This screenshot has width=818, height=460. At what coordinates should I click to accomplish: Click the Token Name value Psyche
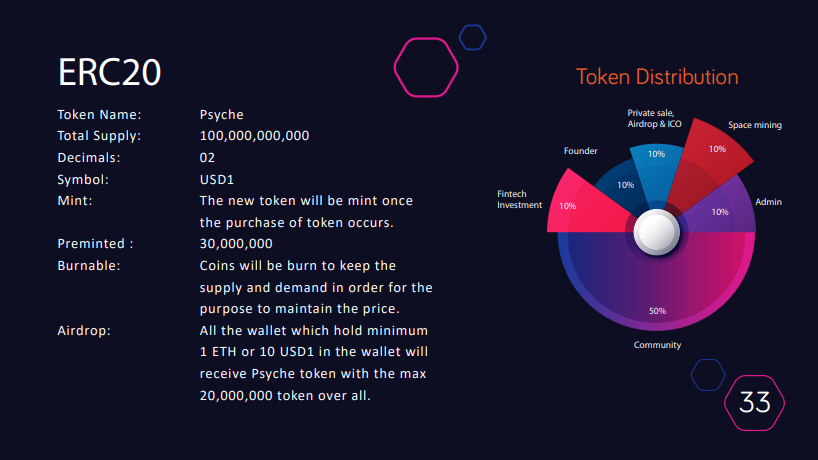pos(221,115)
